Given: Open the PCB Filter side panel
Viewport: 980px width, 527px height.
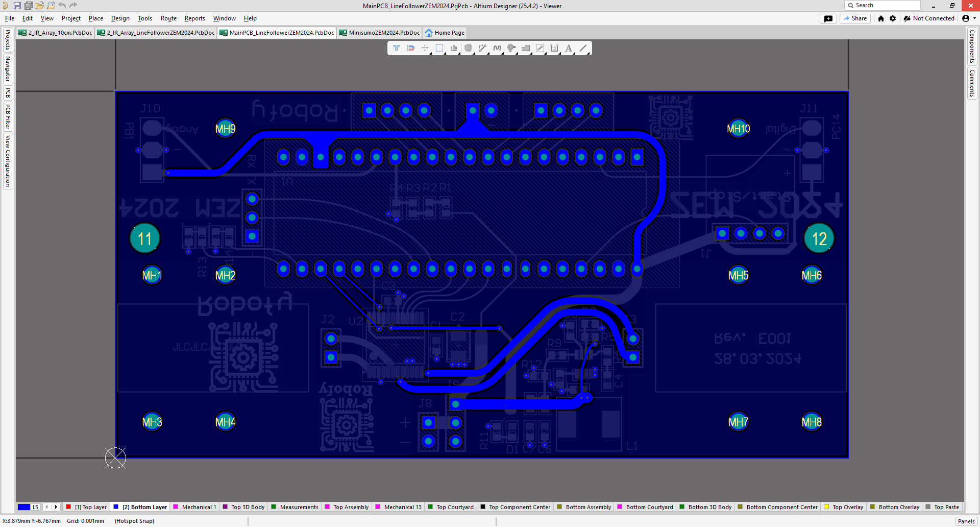Looking at the screenshot, I should pyautogui.click(x=8, y=117).
